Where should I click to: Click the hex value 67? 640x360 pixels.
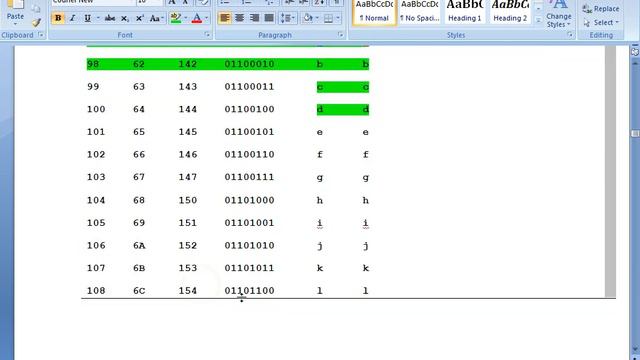point(139,177)
